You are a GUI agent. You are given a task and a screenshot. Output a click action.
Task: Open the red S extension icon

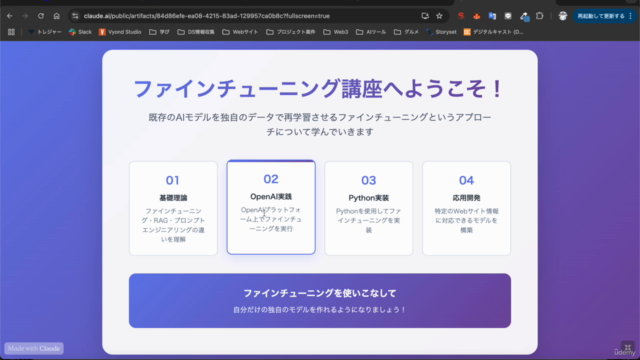[461, 16]
